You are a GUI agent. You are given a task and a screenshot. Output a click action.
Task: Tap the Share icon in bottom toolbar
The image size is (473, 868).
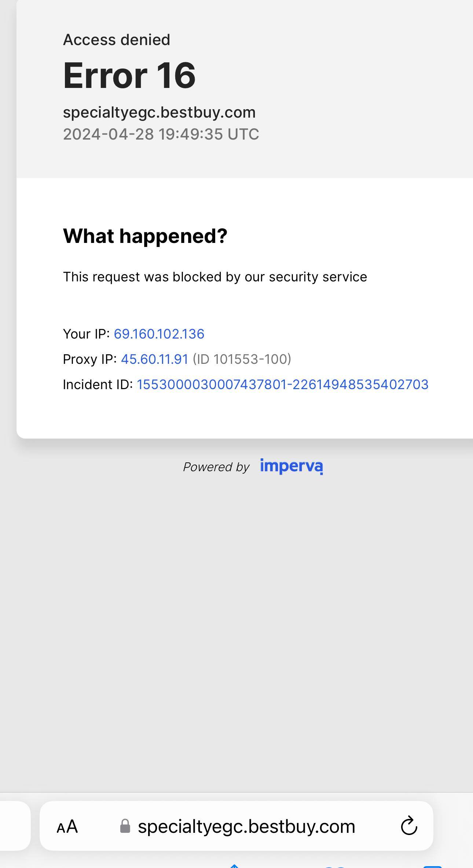(234, 866)
